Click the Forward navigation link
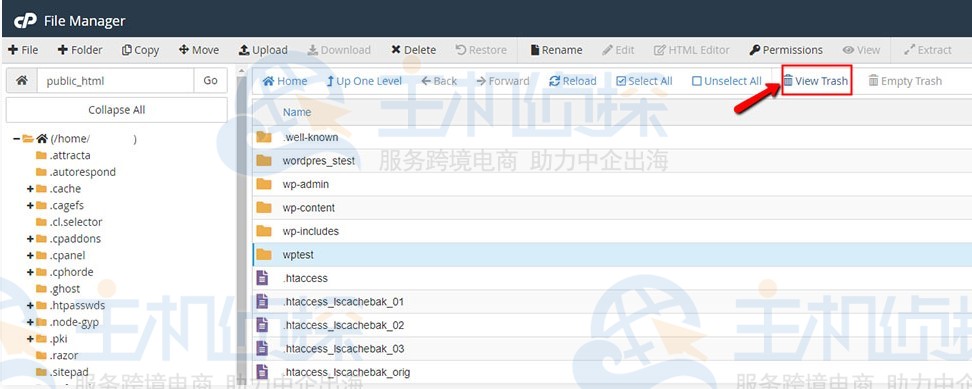Image resolution: width=972 pixels, height=389 pixels. (503, 81)
